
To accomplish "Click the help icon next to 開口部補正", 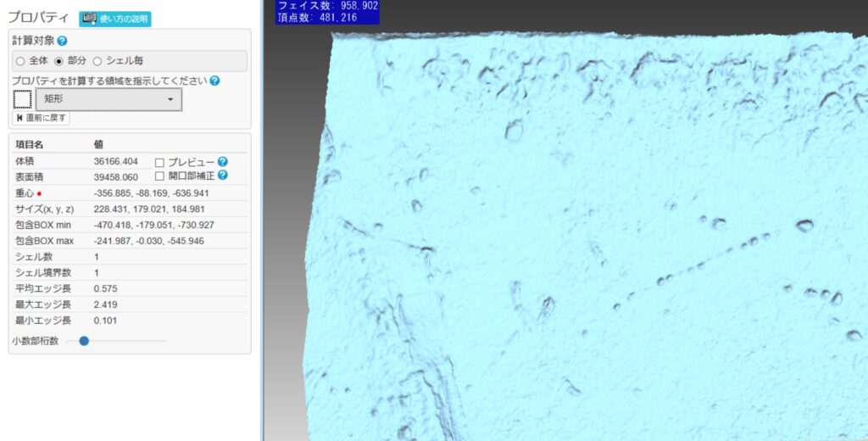I will (x=223, y=175).
